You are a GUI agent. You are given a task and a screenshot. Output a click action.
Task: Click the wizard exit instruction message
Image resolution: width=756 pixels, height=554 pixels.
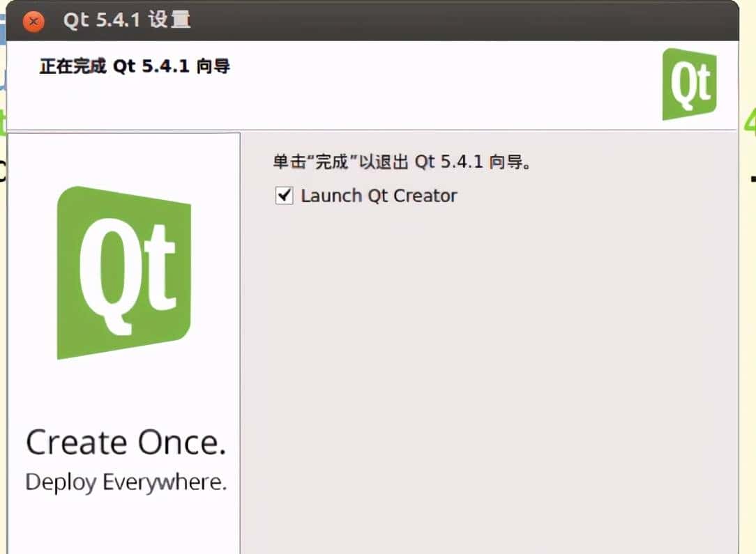402,161
